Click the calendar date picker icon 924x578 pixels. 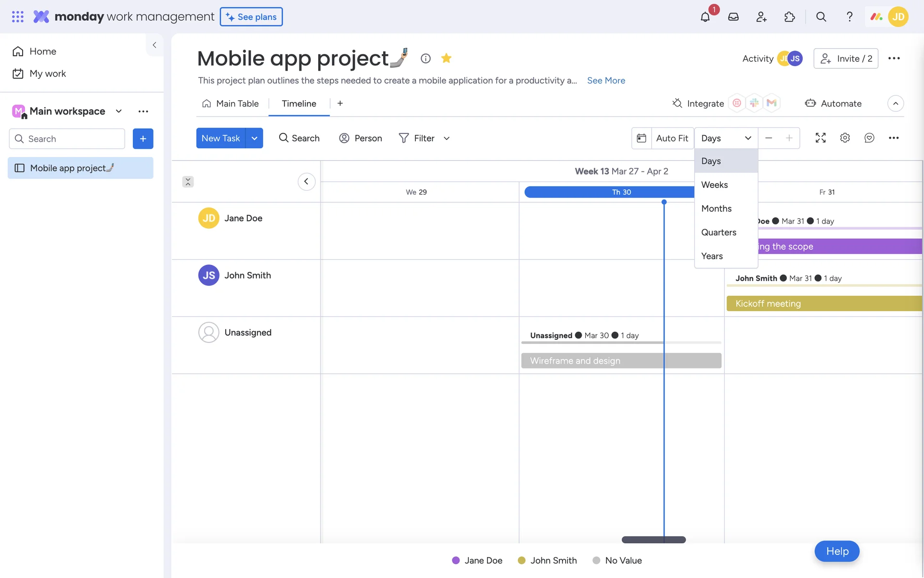pyautogui.click(x=642, y=138)
